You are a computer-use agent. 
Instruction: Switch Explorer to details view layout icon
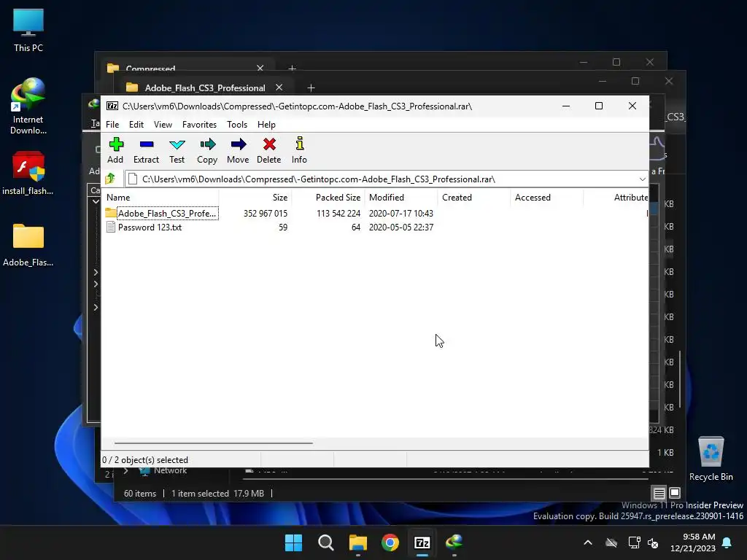point(659,493)
